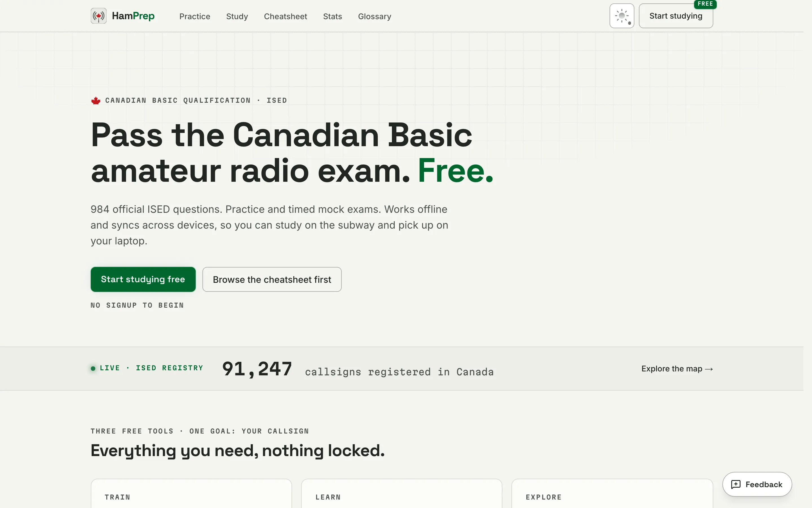This screenshot has height=508, width=812.
Task: Toggle the light/dark theme sun button
Action: tap(622, 16)
